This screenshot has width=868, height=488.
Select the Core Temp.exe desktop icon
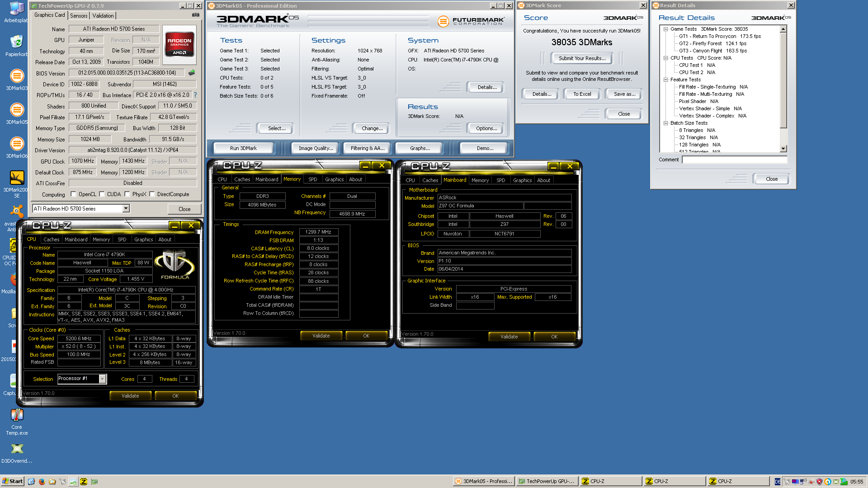click(16, 422)
